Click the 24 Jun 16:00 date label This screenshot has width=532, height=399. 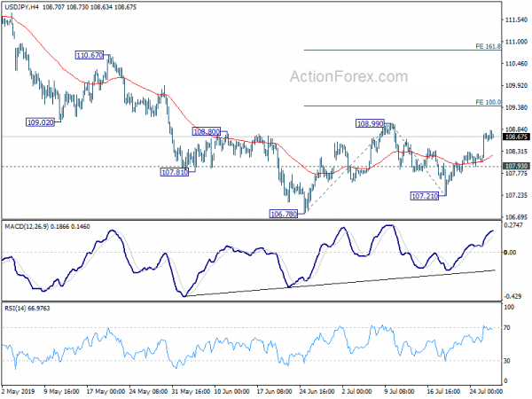(x=317, y=391)
